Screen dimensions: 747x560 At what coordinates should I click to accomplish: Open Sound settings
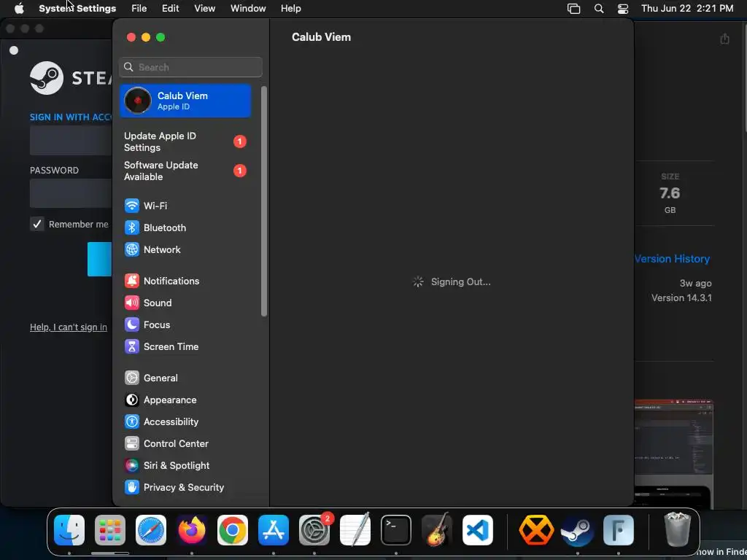click(x=148, y=303)
